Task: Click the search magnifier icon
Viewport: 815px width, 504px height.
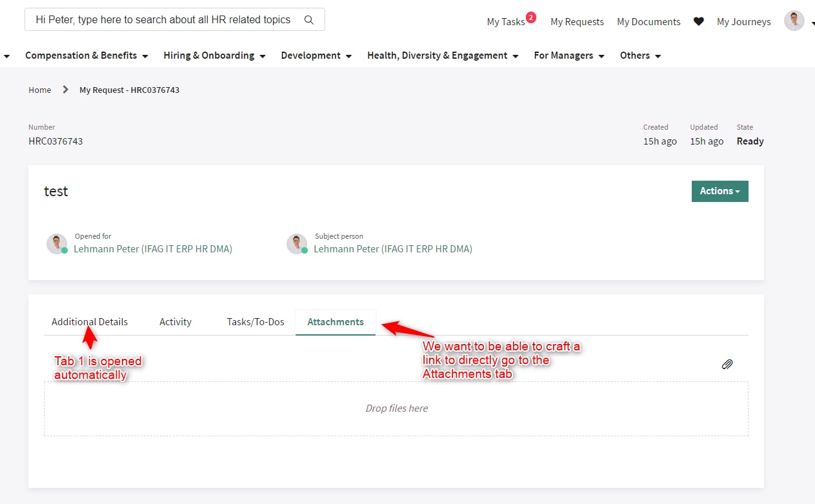Action: click(308, 20)
